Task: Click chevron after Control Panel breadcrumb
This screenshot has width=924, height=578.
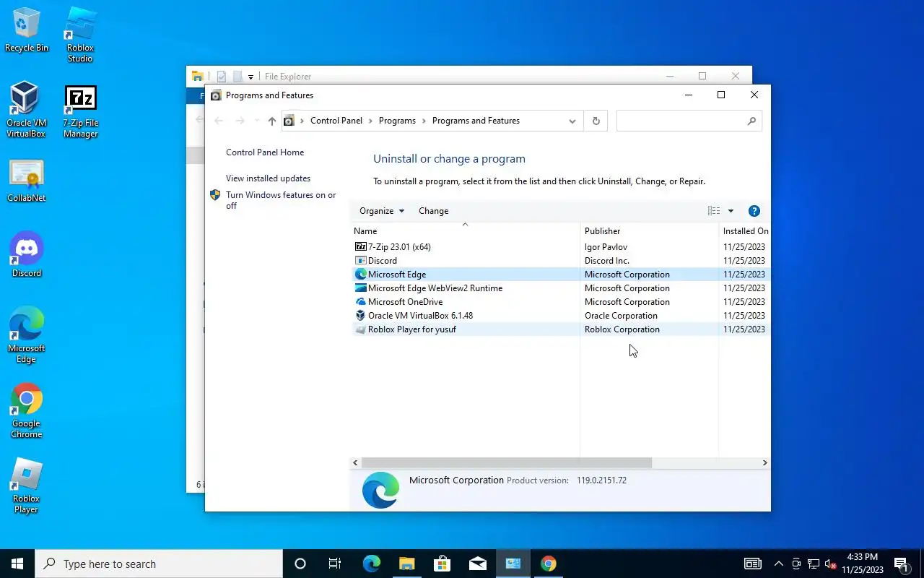Action: click(x=371, y=121)
